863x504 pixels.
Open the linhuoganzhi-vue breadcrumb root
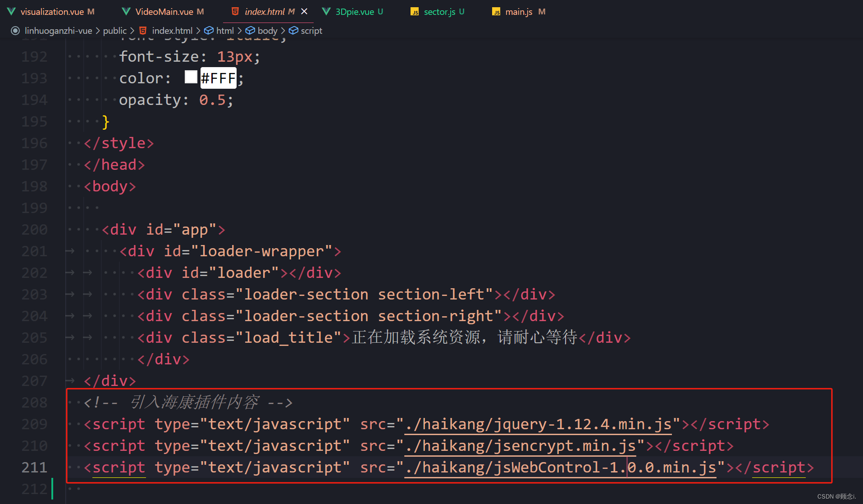click(x=58, y=31)
